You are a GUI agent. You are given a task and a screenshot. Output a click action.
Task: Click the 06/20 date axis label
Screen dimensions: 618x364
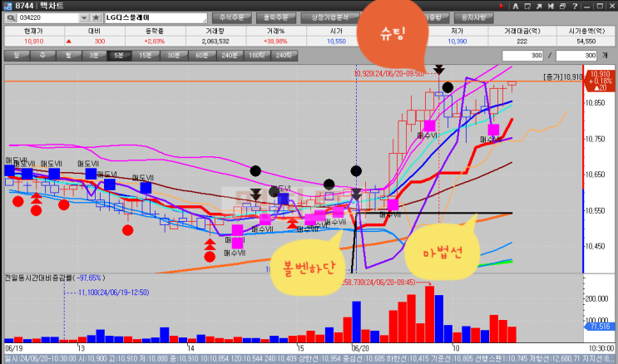click(x=361, y=348)
